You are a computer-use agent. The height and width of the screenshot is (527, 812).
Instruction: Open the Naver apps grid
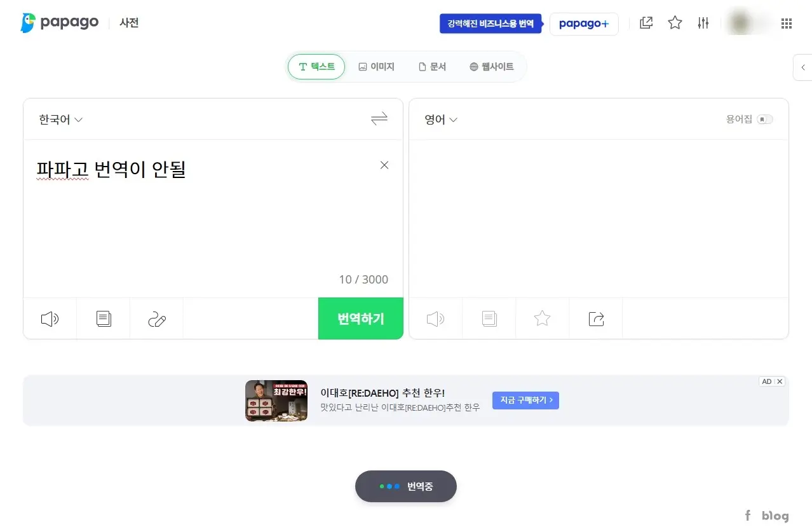coord(787,23)
